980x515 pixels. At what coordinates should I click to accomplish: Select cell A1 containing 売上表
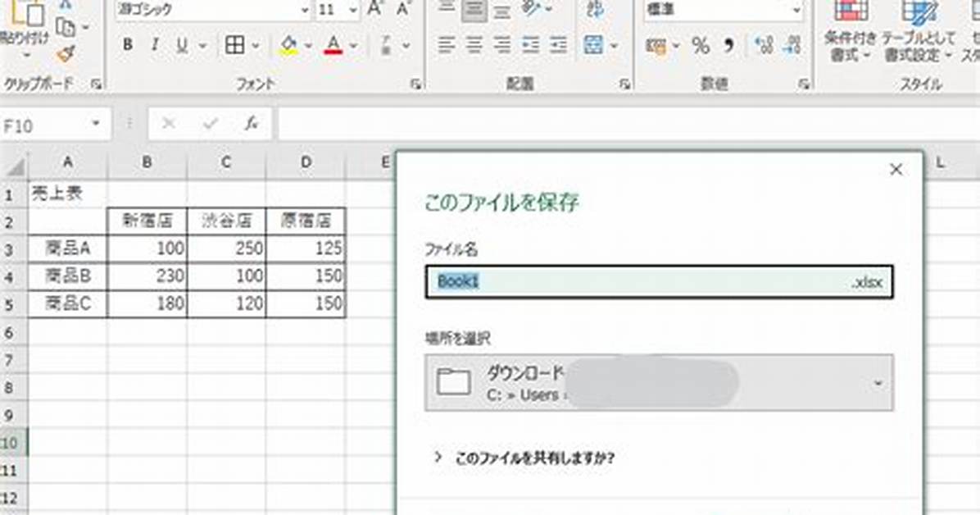tap(67, 194)
